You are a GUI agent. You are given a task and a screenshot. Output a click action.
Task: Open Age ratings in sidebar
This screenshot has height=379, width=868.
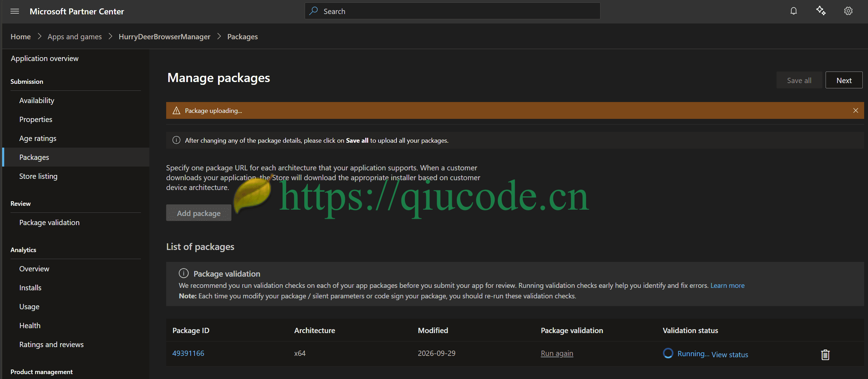pos(38,138)
